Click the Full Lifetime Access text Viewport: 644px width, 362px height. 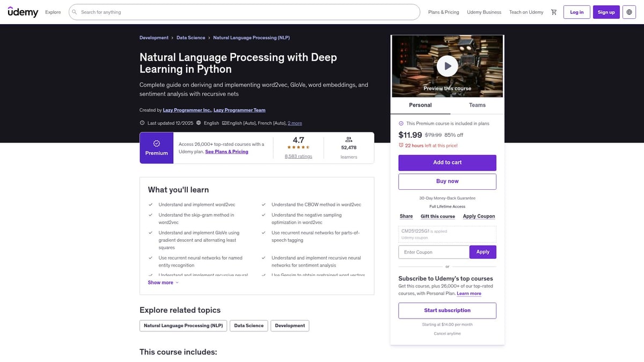tap(447, 206)
